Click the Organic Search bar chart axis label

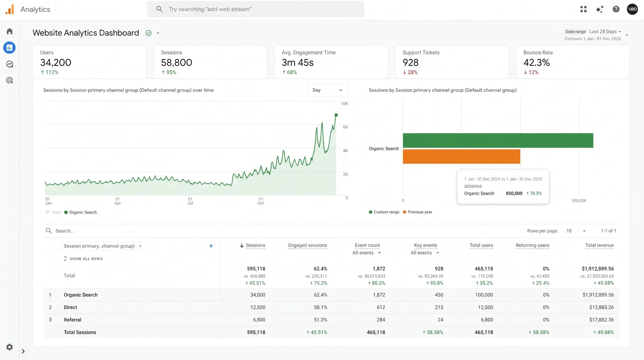point(384,149)
